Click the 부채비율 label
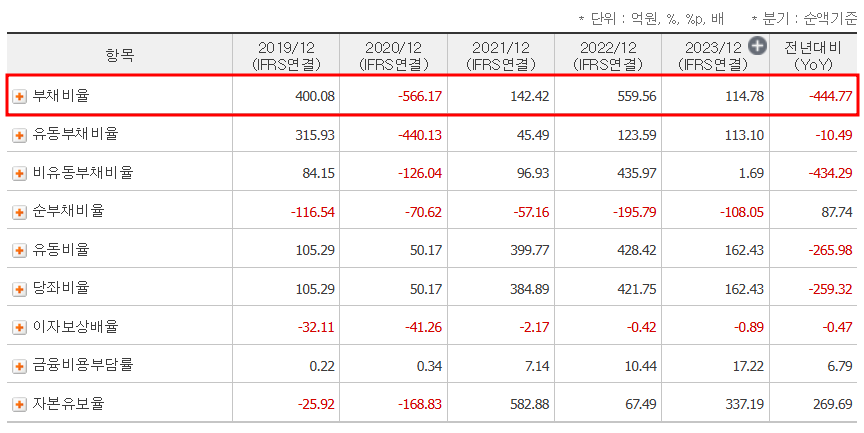Viewport: 864px width, 433px height. point(61,95)
